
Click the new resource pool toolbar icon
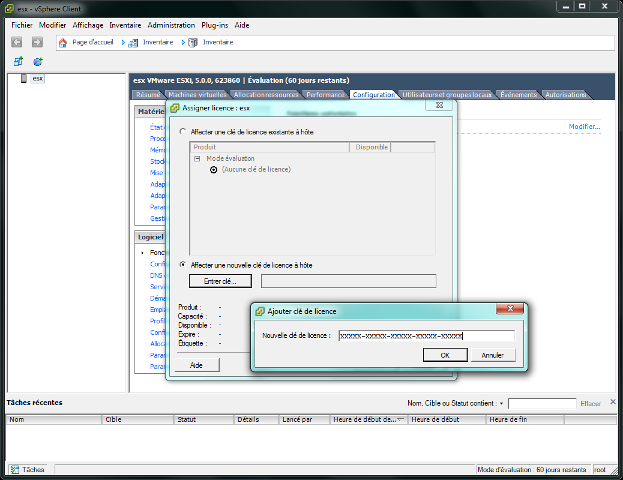(38, 62)
